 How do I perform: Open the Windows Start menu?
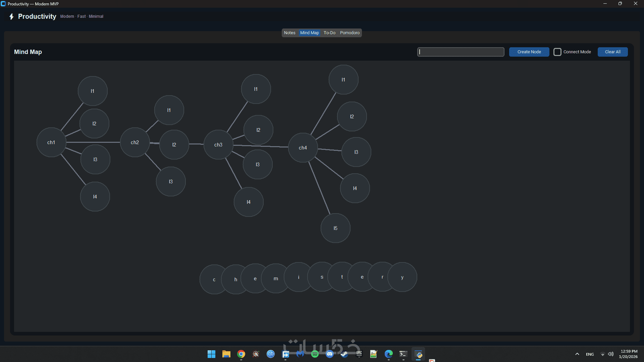point(211,354)
